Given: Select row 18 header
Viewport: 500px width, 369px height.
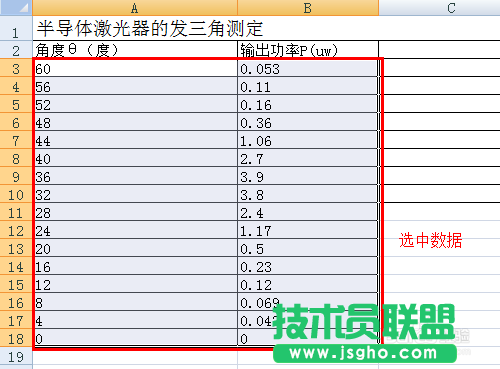Looking at the screenshot, I should [x=16, y=338].
